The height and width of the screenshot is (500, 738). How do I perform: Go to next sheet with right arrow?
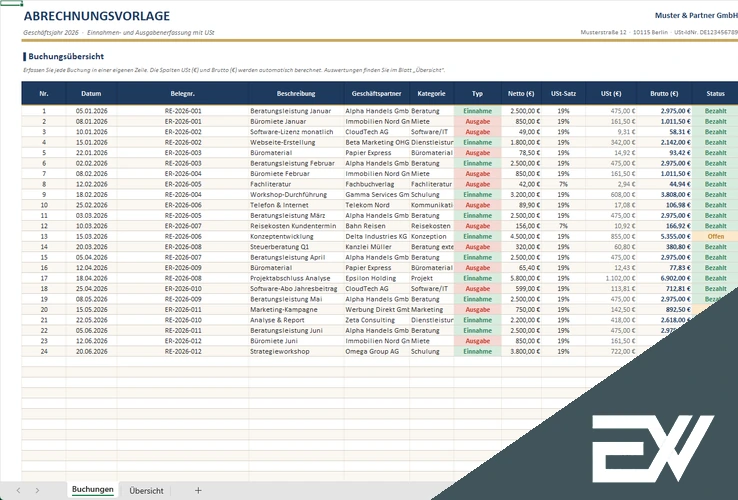click(37, 490)
